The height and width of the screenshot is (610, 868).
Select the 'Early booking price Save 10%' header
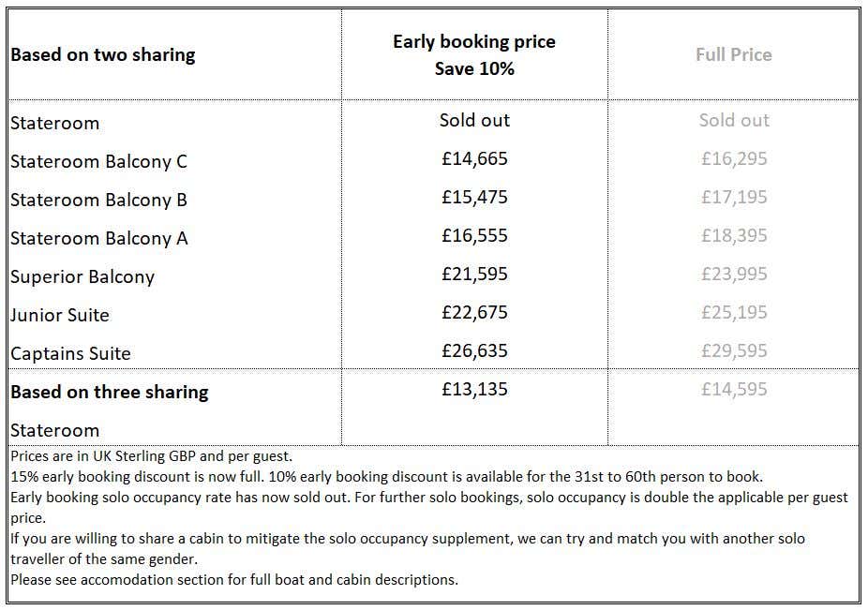[x=474, y=55]
